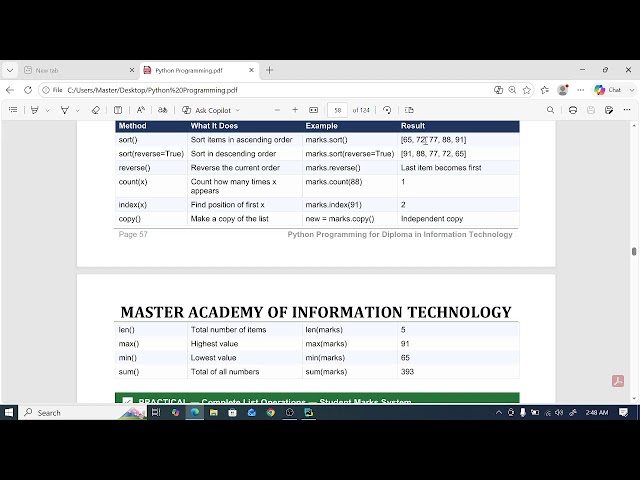The height and width of the screenshot is (480, 640).
Task: Add this page to favorites star
Action: coord(527,90)
